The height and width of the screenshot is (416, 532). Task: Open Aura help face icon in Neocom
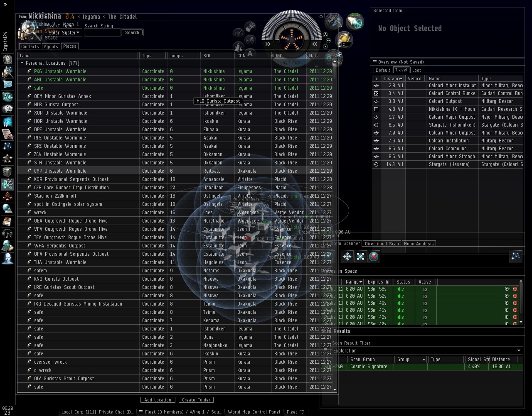[7, 259]
